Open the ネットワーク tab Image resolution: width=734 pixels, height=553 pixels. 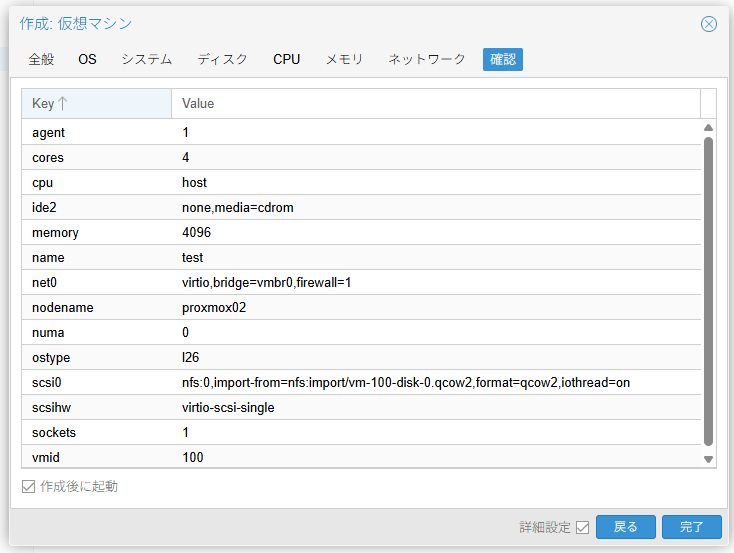(427, 60)
